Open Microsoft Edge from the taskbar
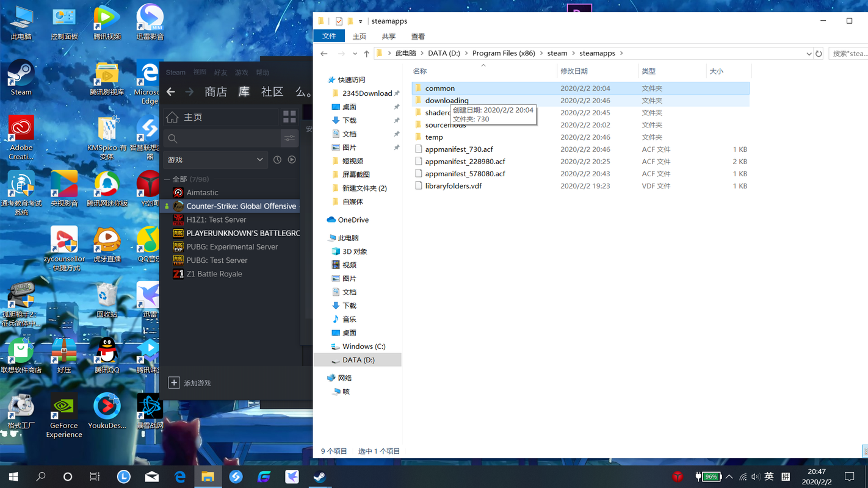Image resolution: width=868 pixels, height=488 pixels. [180, 476]
